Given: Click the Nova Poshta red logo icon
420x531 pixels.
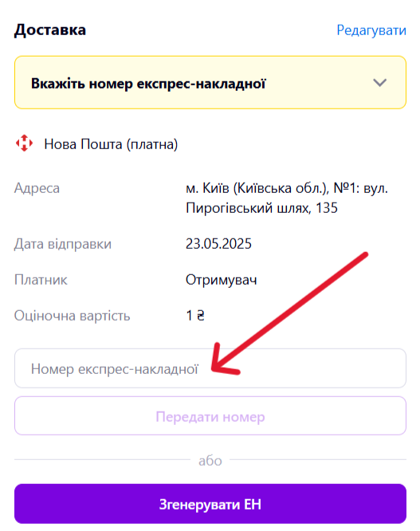Looking at the screenshot, I should click(25, 144).
